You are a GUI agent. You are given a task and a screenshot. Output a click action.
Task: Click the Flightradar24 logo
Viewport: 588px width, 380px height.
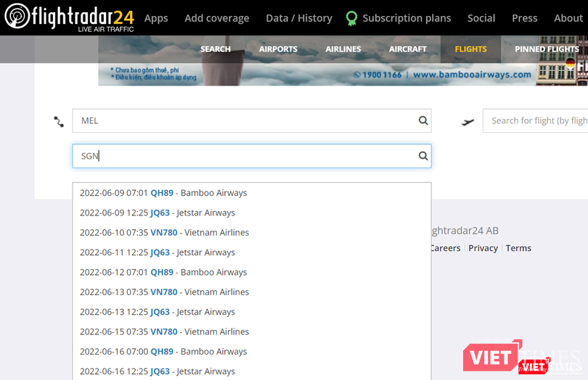click(x=69, y=18)
